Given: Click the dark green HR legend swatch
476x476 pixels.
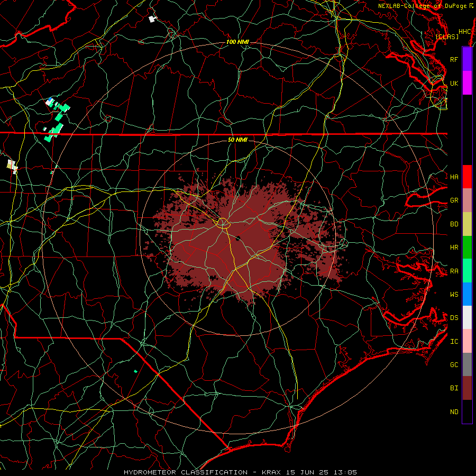Looking at the screenshot, I should [467, 248].
